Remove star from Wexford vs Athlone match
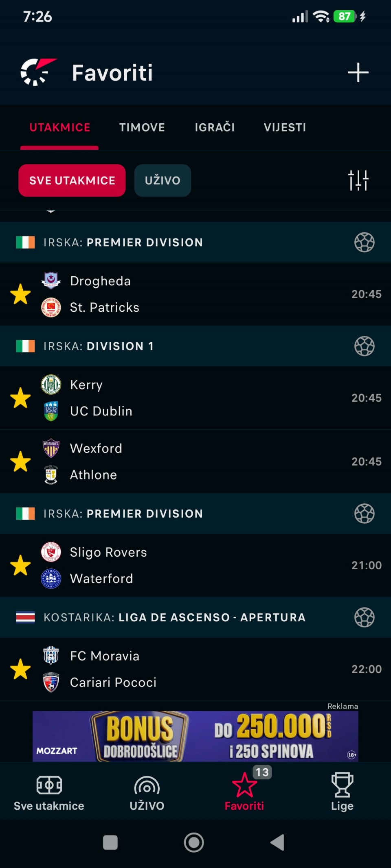Viewport: 391px width, 868px height. 20,461
